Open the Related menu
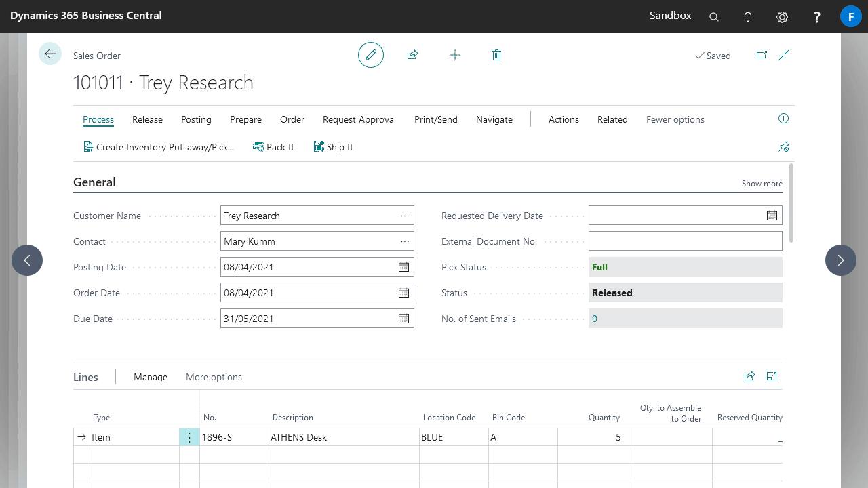 (x=612, y=119)
